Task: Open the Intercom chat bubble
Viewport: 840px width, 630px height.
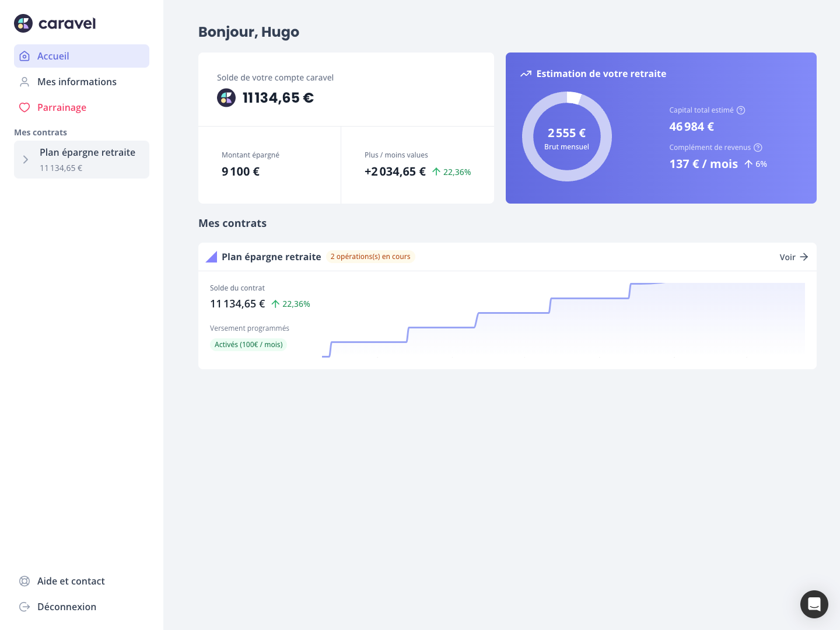Action: [814, 604]
